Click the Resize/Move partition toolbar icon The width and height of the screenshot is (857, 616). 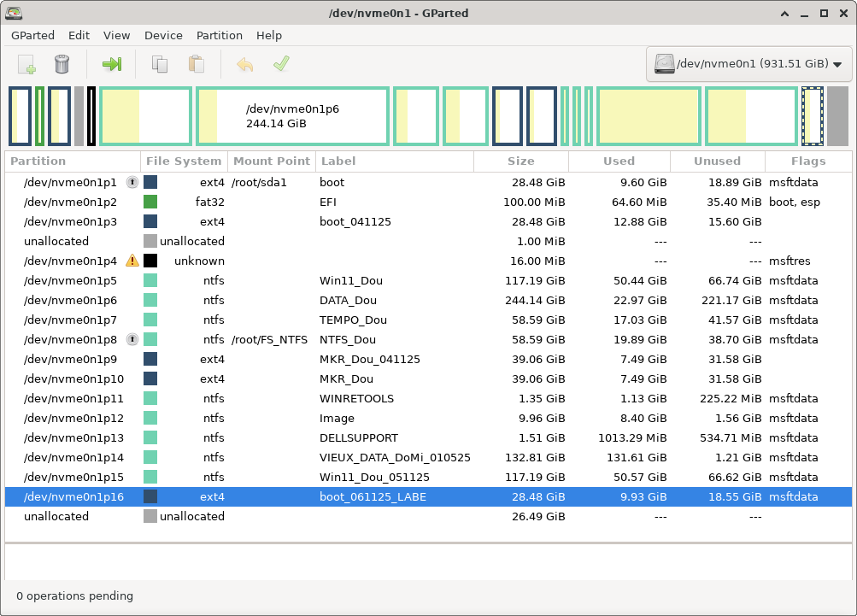(x=111, y=64)
